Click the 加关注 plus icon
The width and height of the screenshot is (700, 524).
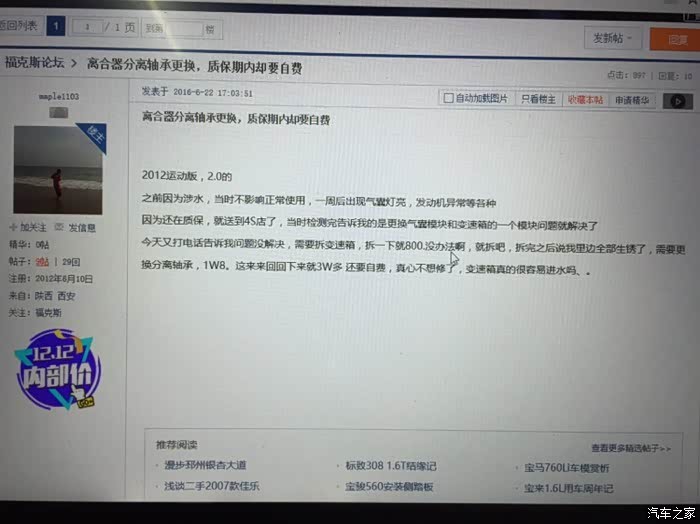(13, 227)
